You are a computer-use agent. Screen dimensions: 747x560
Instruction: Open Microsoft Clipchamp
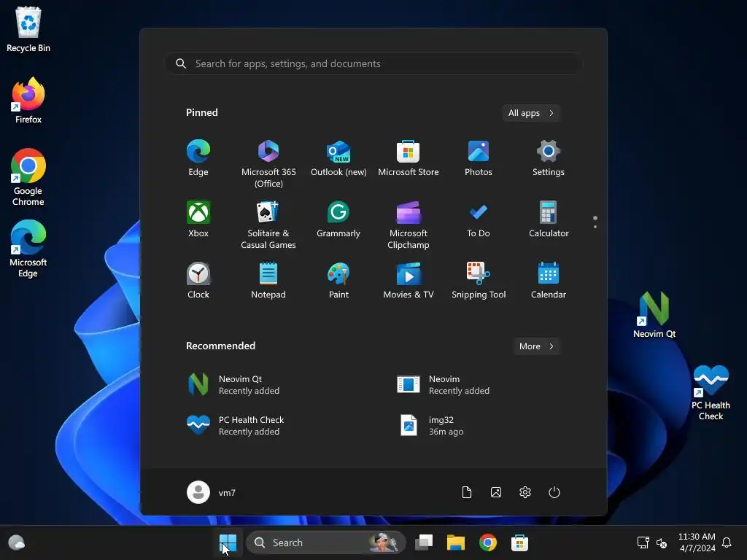coord(409,225)
